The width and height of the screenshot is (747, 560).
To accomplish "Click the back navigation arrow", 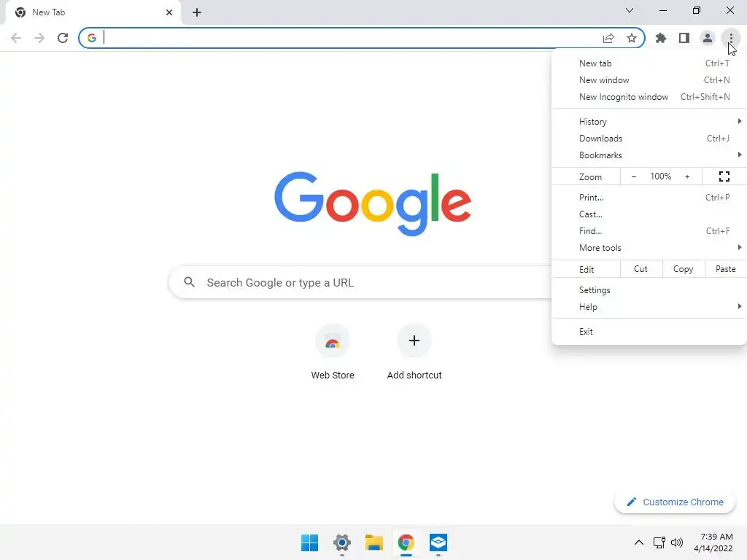I will click(x=16, y=38).
